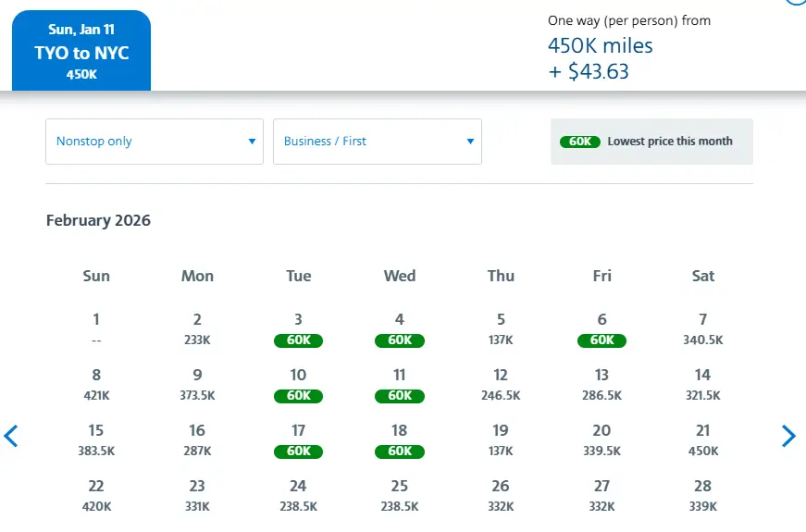Select February 11 with 60K price
Screen dimensions: 806x532
[x=400, y=385]
